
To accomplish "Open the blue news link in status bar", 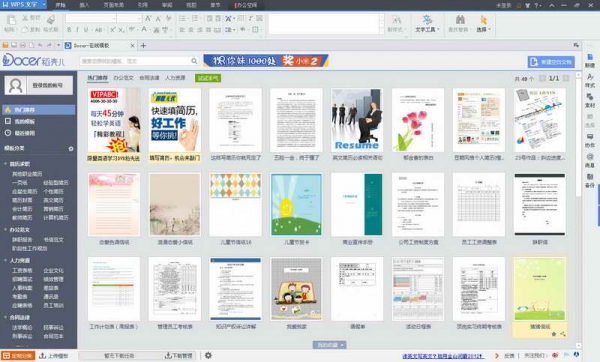I will pyautogui.click(x=443, y=356).
